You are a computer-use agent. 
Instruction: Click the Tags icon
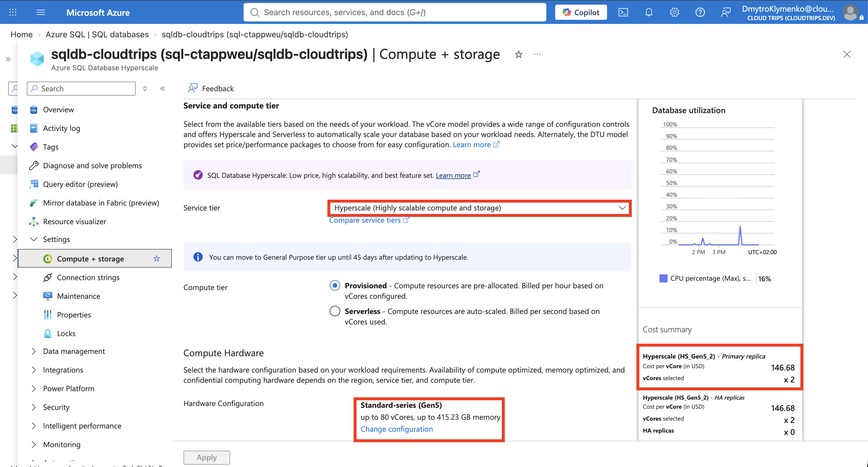pos(34,147)
